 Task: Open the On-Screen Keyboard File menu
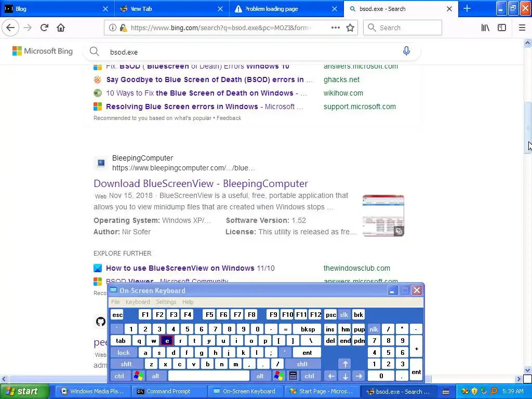[115, 302]
